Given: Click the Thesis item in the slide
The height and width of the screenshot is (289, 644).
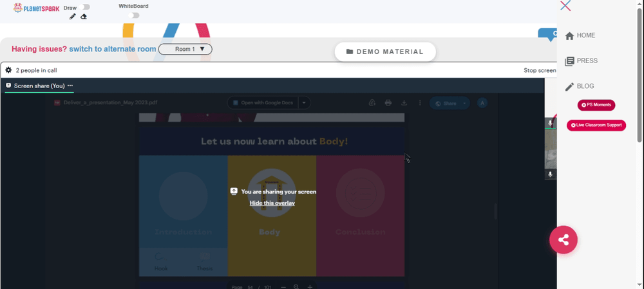Looking at the screenshot, I should [x=205, y=262].
